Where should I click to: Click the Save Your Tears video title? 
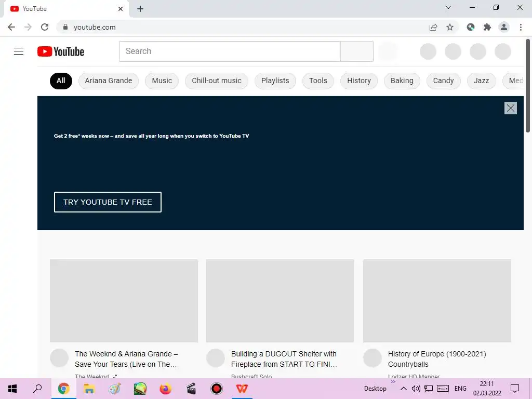(126, 359)
